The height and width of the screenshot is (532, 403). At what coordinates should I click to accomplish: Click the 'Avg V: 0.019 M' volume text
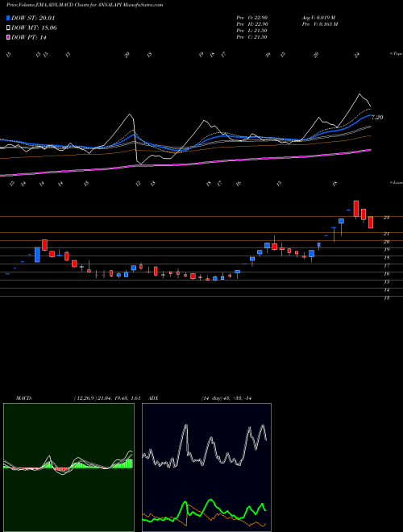tap(318, 18)
